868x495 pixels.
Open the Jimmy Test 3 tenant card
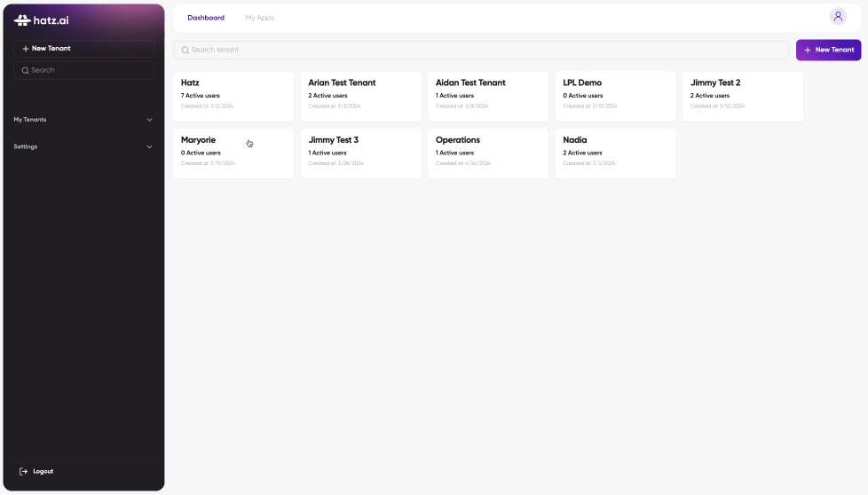pos(361,153)
